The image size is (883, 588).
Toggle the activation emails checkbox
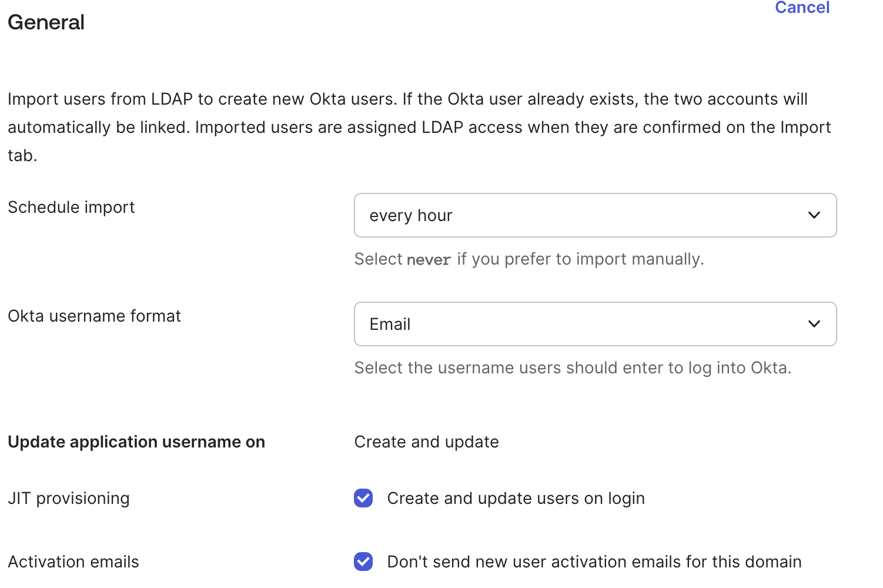[363, 562]
